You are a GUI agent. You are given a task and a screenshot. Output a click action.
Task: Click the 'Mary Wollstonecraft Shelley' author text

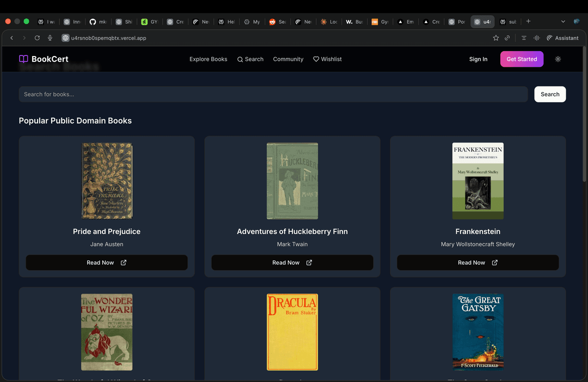(x=478, y=244)
